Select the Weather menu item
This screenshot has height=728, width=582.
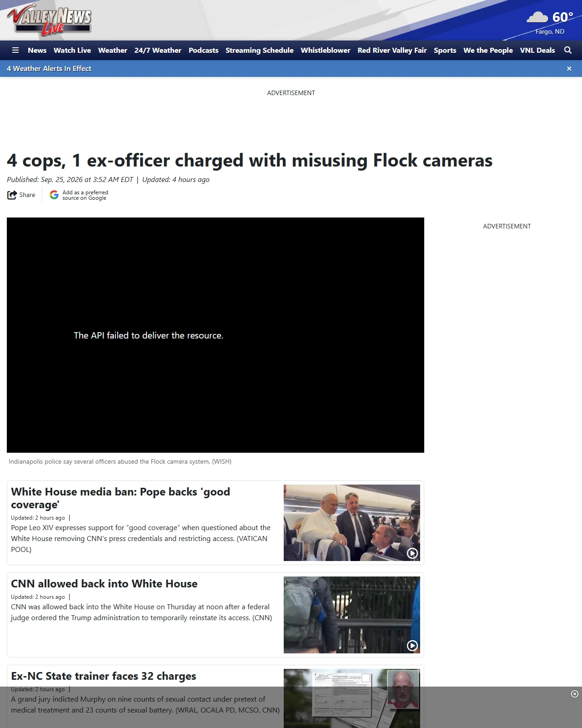tap(113, 51)
